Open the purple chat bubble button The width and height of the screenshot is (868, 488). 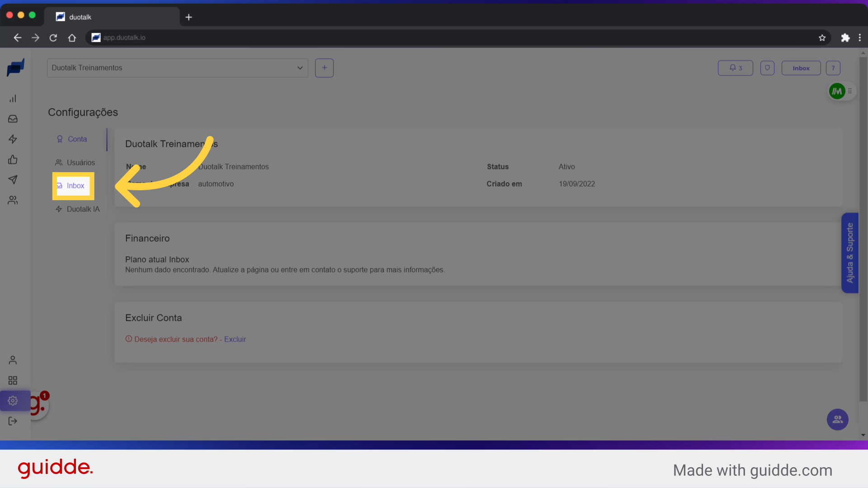(838, 419)
